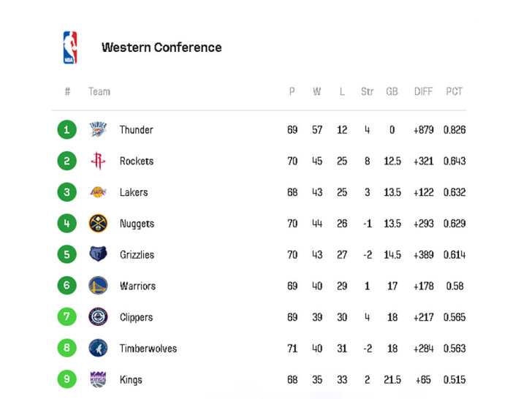Click the Lakers team logo
The image size is (532, 399).
(98, 192)
